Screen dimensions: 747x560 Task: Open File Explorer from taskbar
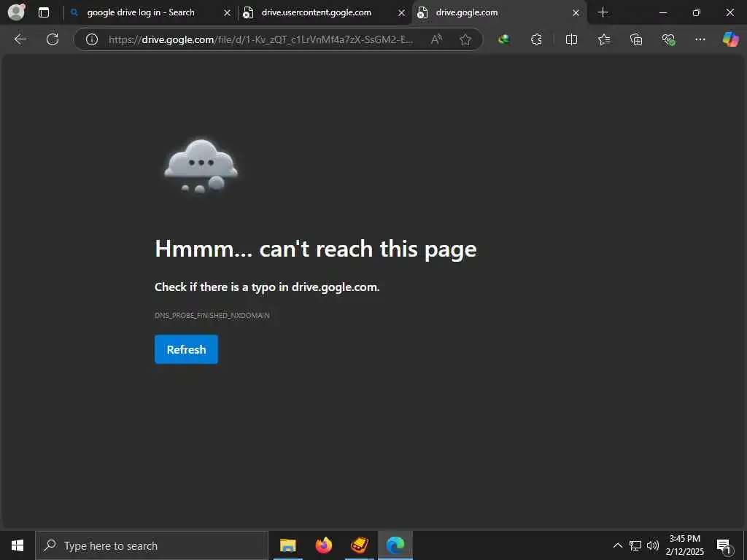287,545
